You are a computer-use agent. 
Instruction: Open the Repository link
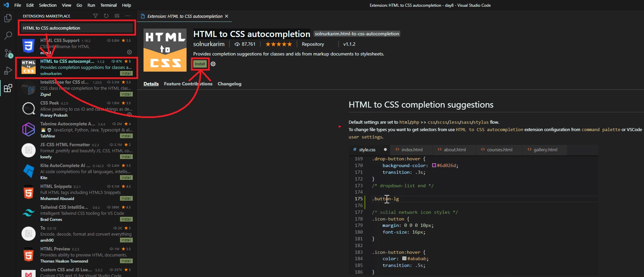313,44
